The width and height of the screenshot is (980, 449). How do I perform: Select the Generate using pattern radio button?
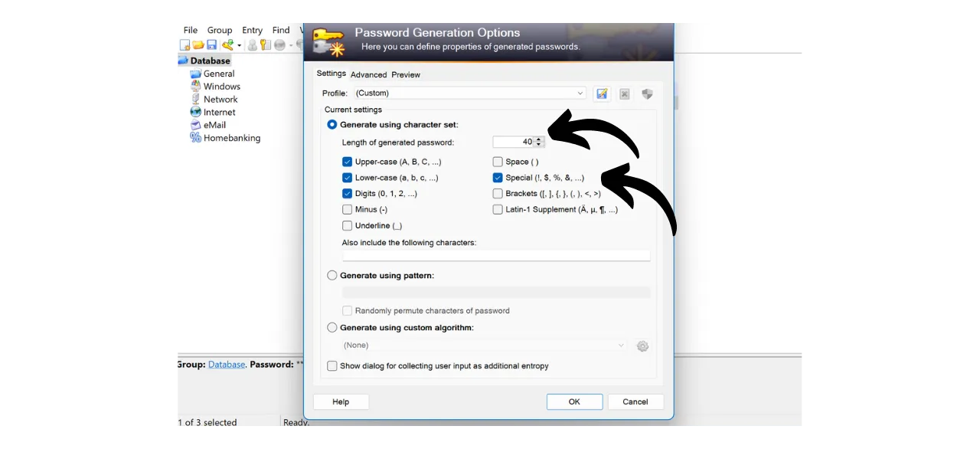pyautogui.click(x=332, y=275)
